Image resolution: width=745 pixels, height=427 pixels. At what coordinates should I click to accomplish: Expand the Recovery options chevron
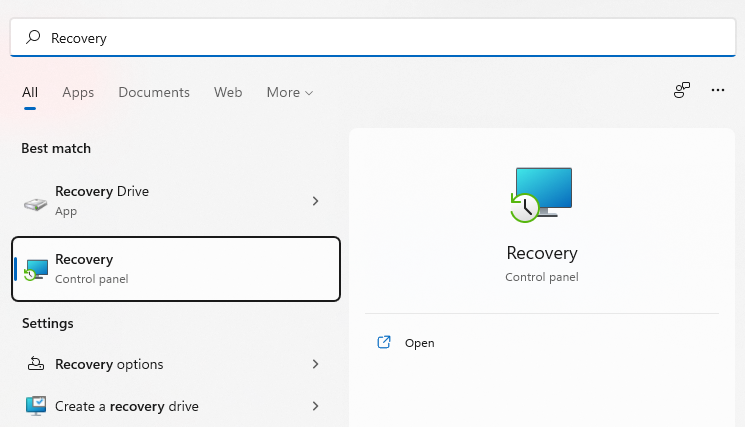point(315,364)
